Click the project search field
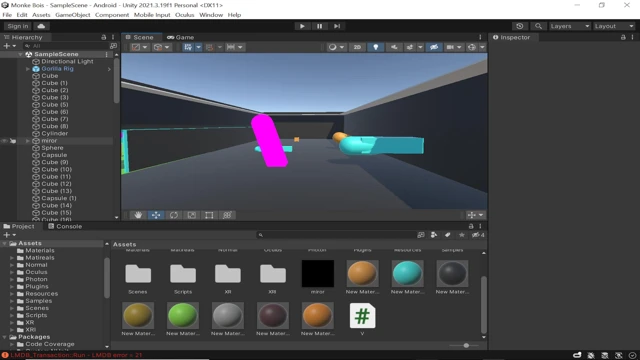This screenshot has width=640, height=360. pyautogui.click(x=337, y=235)
